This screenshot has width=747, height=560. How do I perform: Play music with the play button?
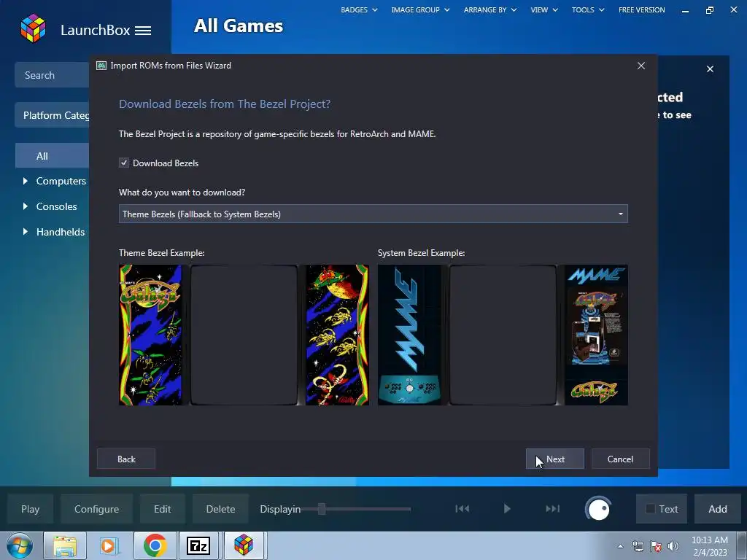[x=507, y=508]
